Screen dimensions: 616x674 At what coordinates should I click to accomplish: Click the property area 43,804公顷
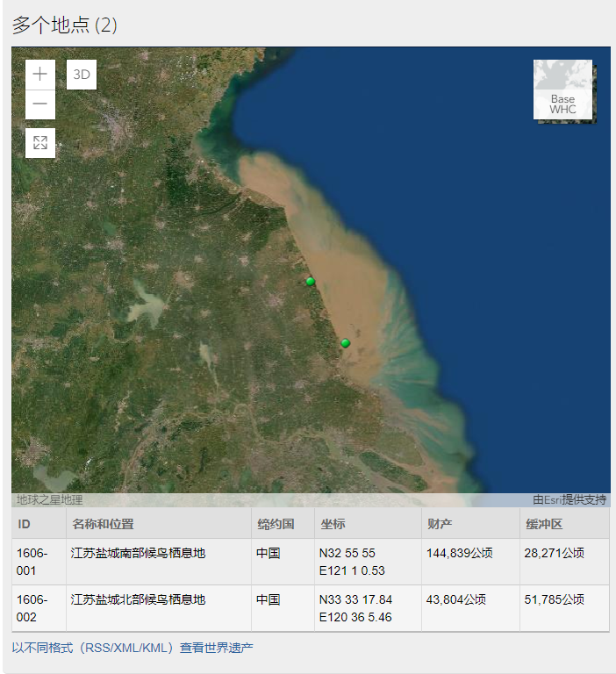pos(456,599)
